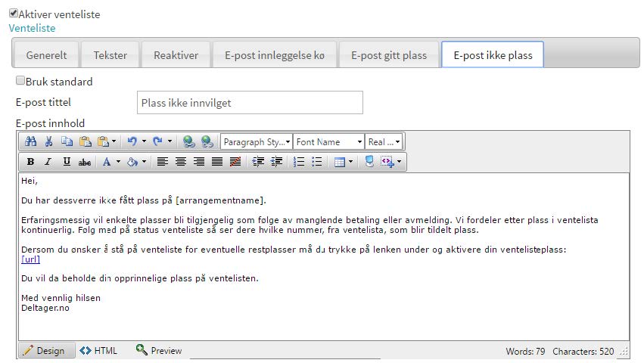Switch editor to HTML mode
The height and width of the screenshot is (363, 644).
(x=98, y=350)
